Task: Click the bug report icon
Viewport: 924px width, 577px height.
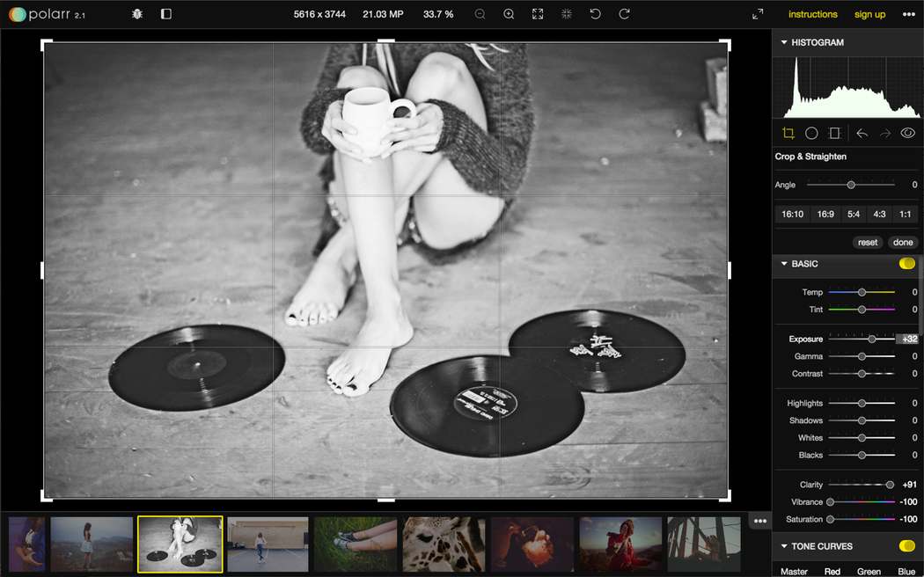Action: [x=137, y=14]
